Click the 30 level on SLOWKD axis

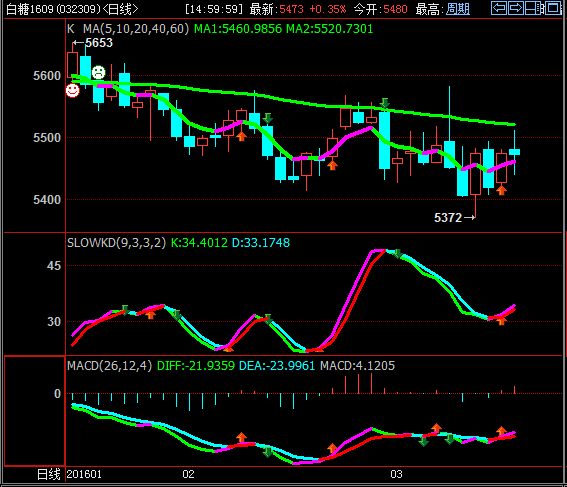tap(54, 321)
